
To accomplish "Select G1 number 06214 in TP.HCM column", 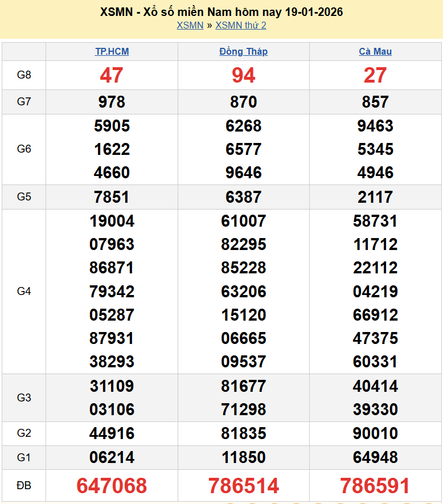I will coord(112,457).
